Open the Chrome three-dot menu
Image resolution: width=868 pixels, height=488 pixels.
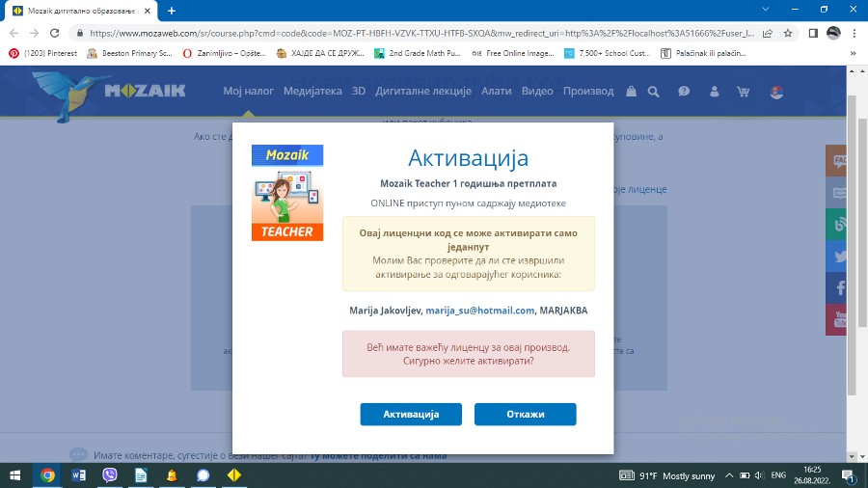click(854, 33)
